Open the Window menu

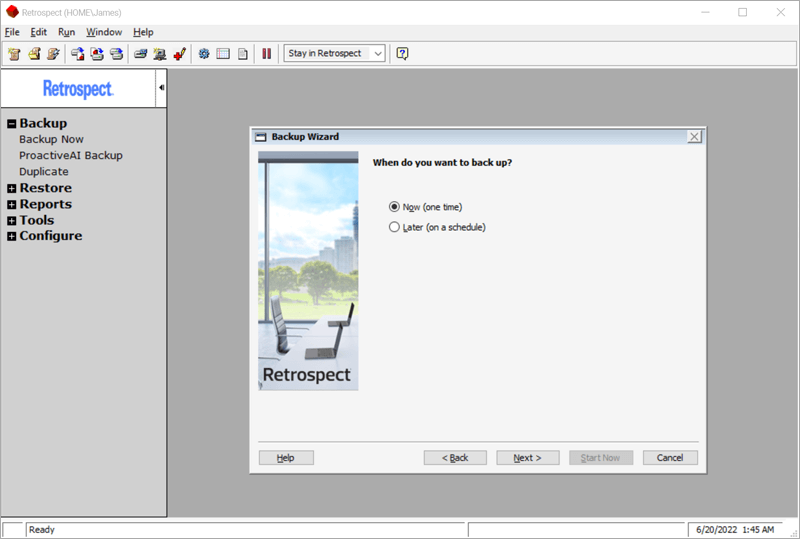(x=104, y=32)
